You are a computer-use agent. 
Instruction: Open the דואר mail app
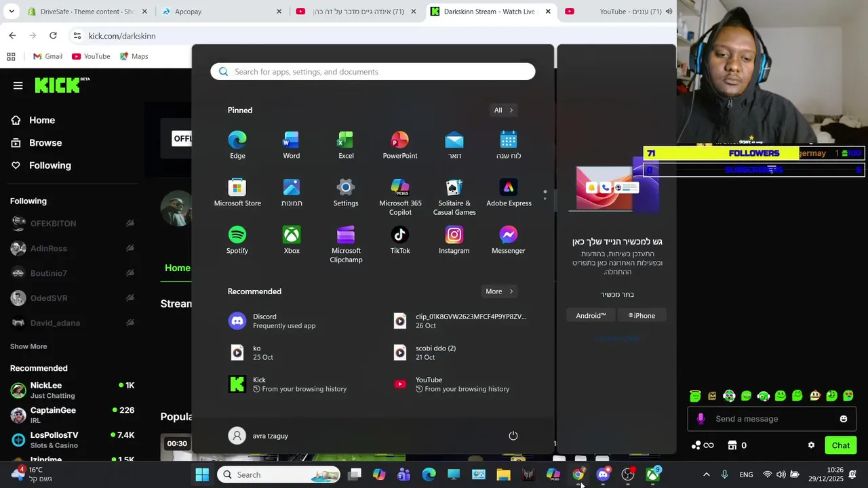[x=454, y=145]
